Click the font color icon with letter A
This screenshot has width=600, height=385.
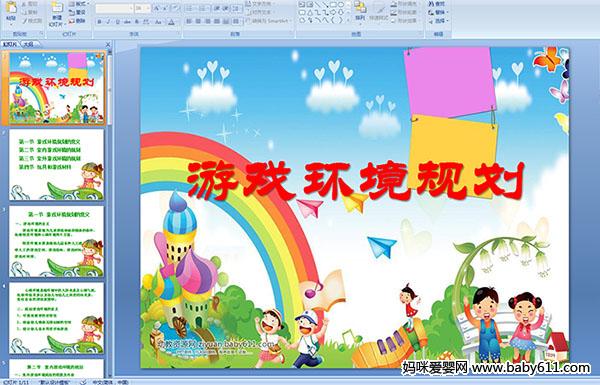[x=171, y=22]
